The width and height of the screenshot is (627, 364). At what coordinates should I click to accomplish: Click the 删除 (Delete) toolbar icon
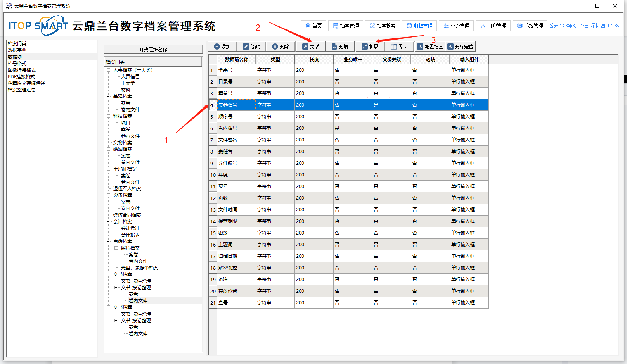(275, 47)
